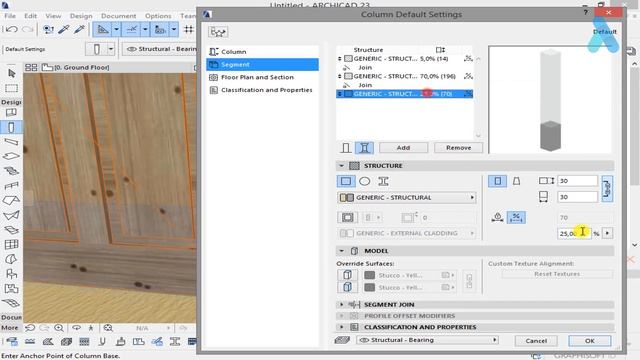Set segment length as proportional icon
The width and height of the screenshot is (640, 360).
[516, 218]
